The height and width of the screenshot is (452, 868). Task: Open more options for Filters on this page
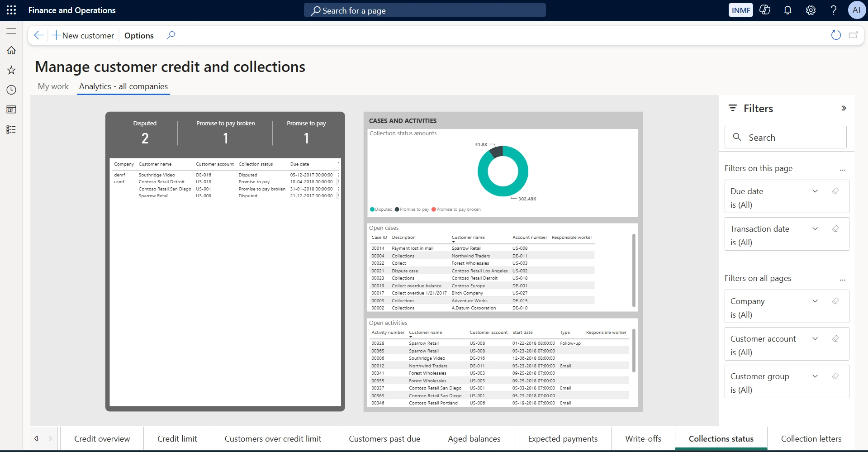[x=843, y=170]
